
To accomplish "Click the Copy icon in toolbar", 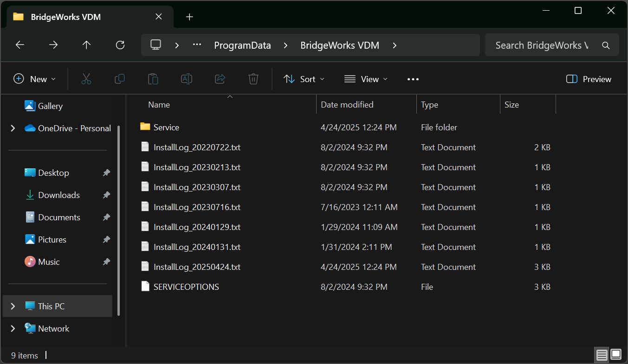I will pos(120,79).
